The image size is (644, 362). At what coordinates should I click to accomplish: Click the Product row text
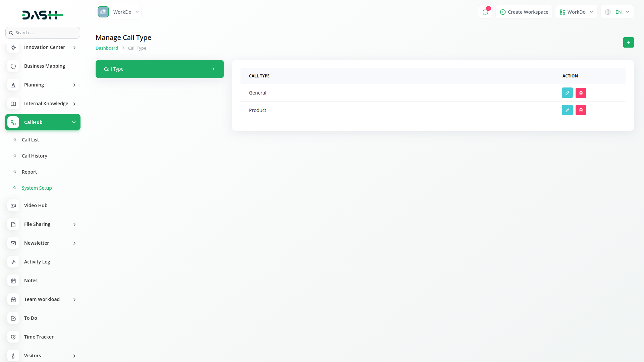[257, 110]
